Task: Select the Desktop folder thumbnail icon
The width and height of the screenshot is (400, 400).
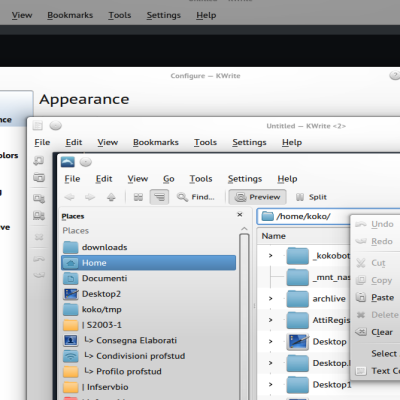Action: tap(297, 341)
